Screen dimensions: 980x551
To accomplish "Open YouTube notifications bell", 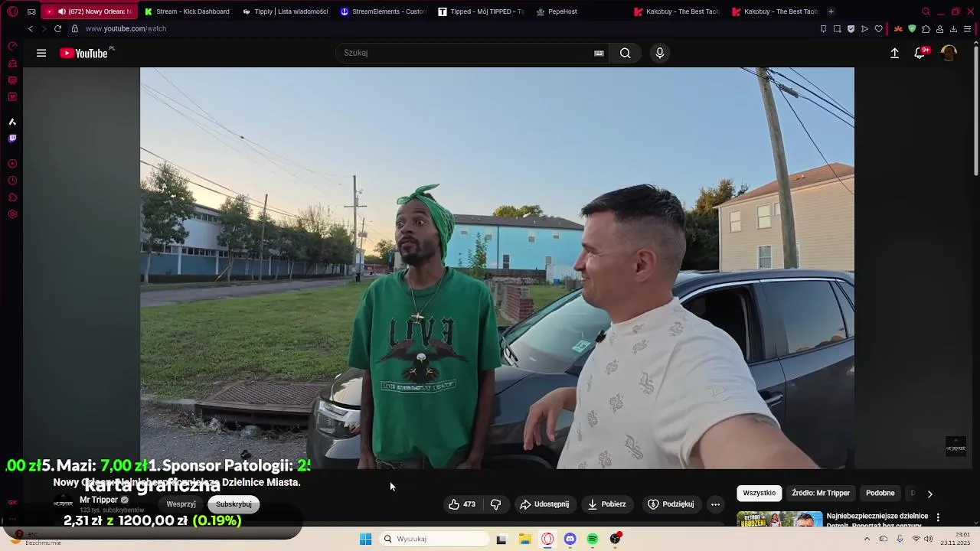I will (920, 53).
